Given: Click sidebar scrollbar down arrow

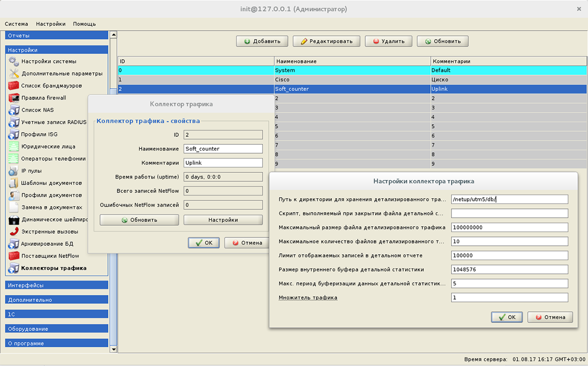Looking at the screenshot, I should coord(113,349).
